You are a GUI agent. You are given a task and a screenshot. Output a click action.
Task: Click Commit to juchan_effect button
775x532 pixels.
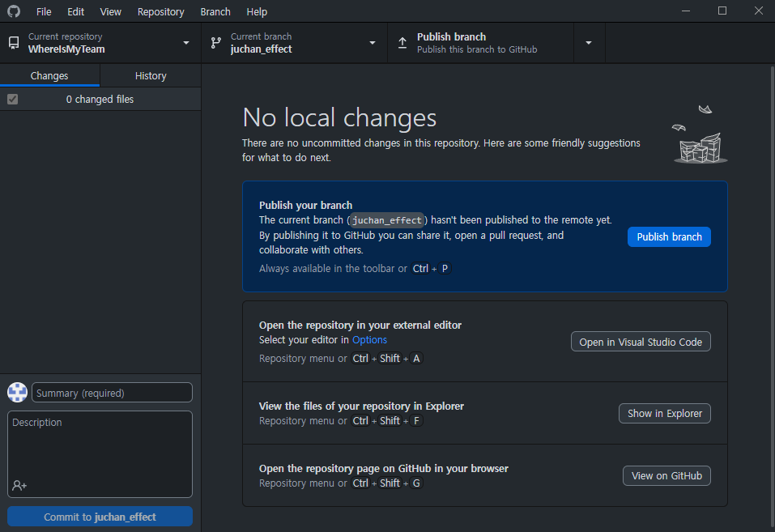coord(100,517)
